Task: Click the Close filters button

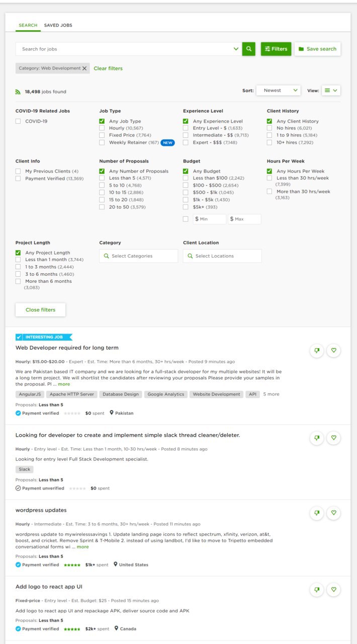Action: click(40, 310)
